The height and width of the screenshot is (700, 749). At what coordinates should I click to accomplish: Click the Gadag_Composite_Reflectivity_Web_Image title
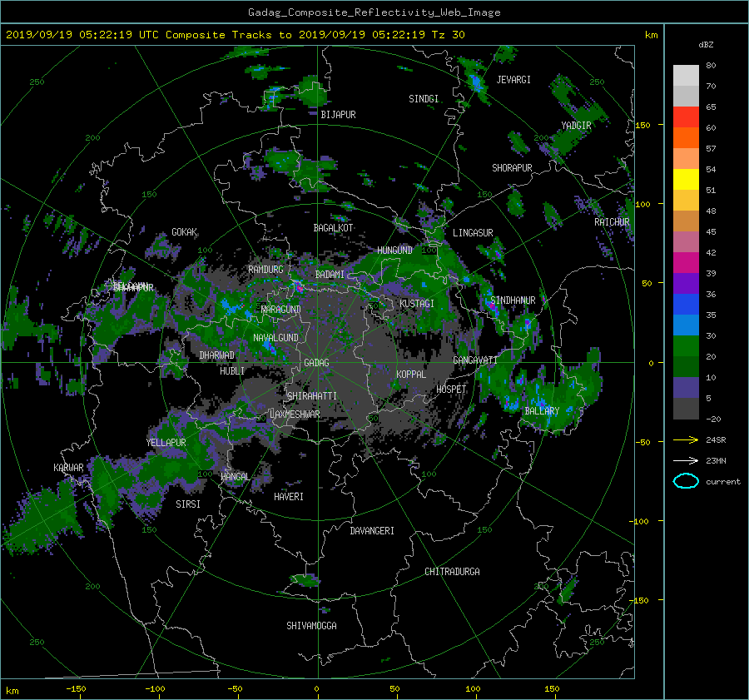point(374,12)
